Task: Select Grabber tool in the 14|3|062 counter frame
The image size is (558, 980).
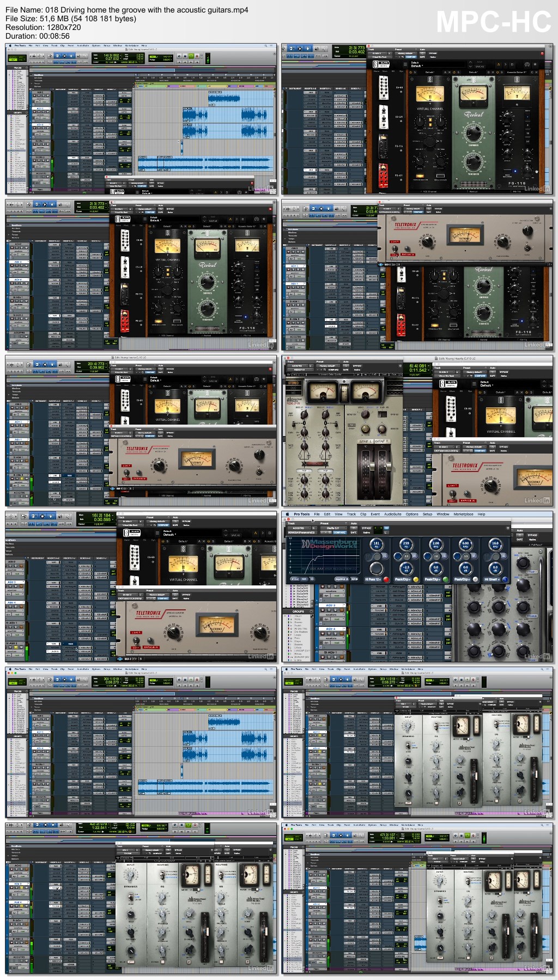Action: pos(71,55)
